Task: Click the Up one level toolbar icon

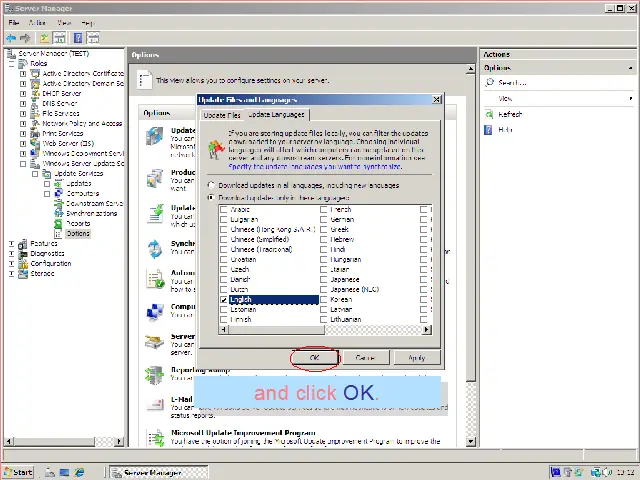Action: click(x=44, y=38)
